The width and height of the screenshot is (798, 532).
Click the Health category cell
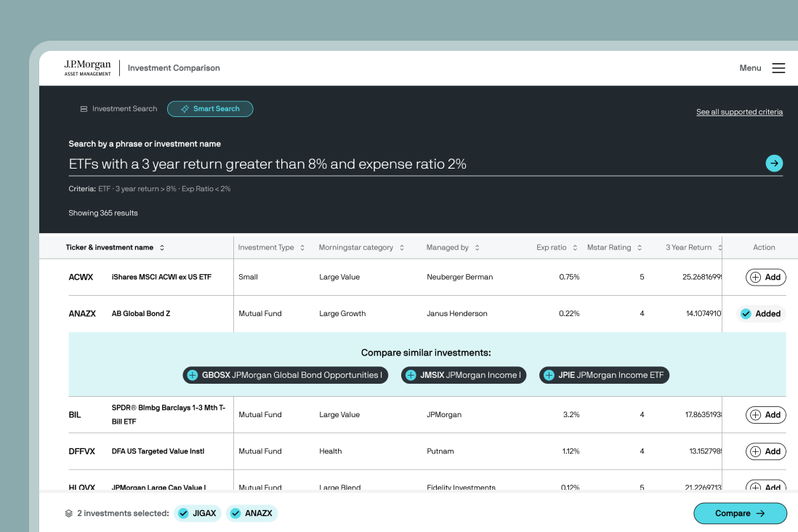(330, 451)
